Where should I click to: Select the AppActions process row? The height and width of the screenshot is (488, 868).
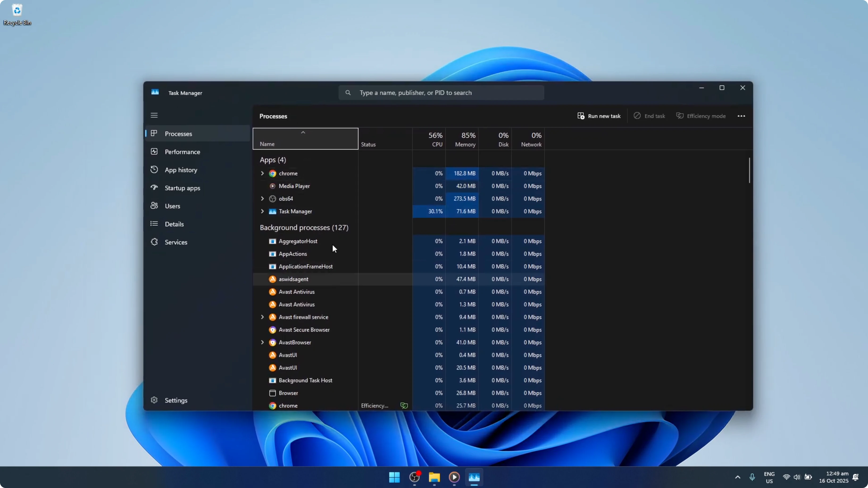pos(399,254)
